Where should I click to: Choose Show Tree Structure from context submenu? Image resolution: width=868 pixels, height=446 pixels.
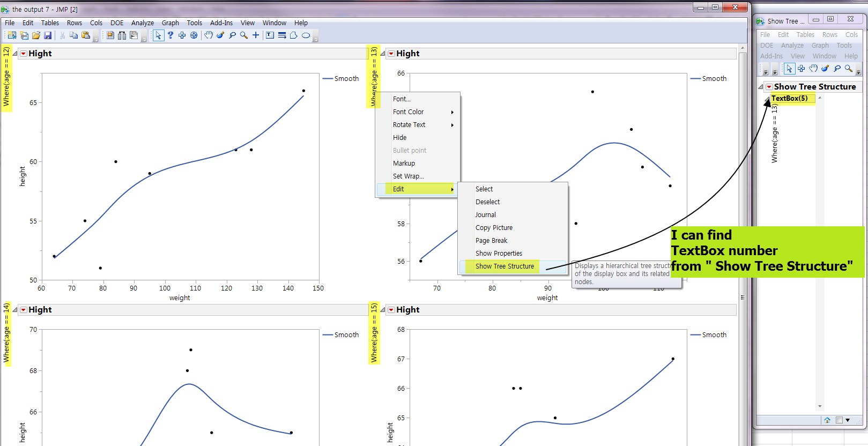click(x=505, y=266)
